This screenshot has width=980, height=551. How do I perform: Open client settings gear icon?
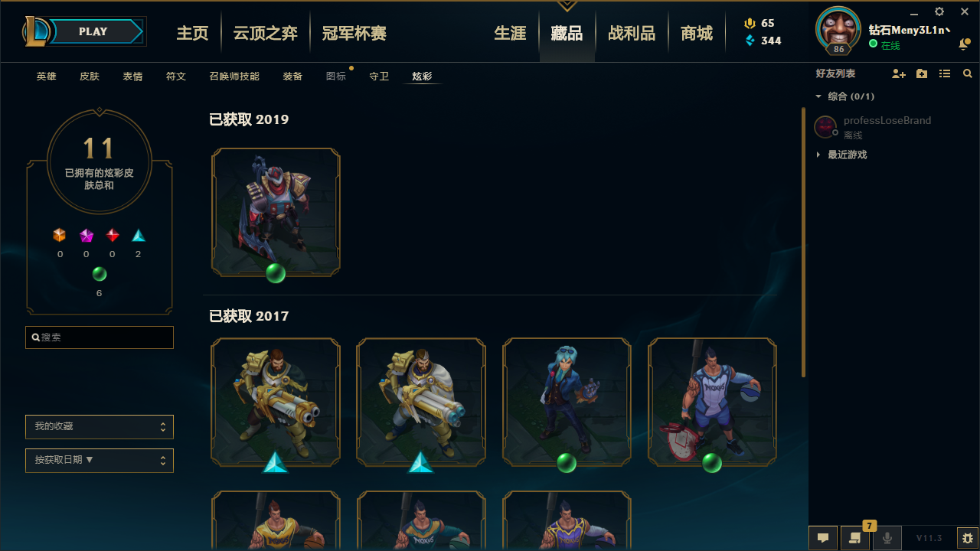(939, 11)
